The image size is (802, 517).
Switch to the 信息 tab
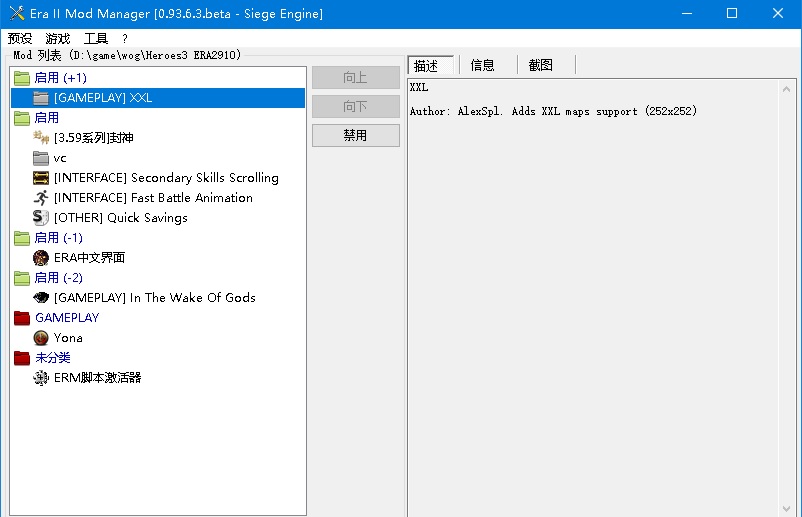483,65
